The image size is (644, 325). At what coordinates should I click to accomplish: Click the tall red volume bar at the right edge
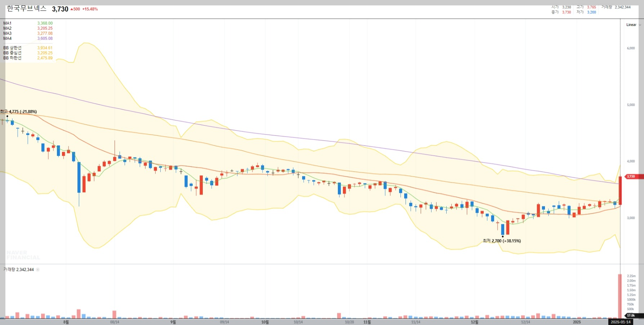620,296
